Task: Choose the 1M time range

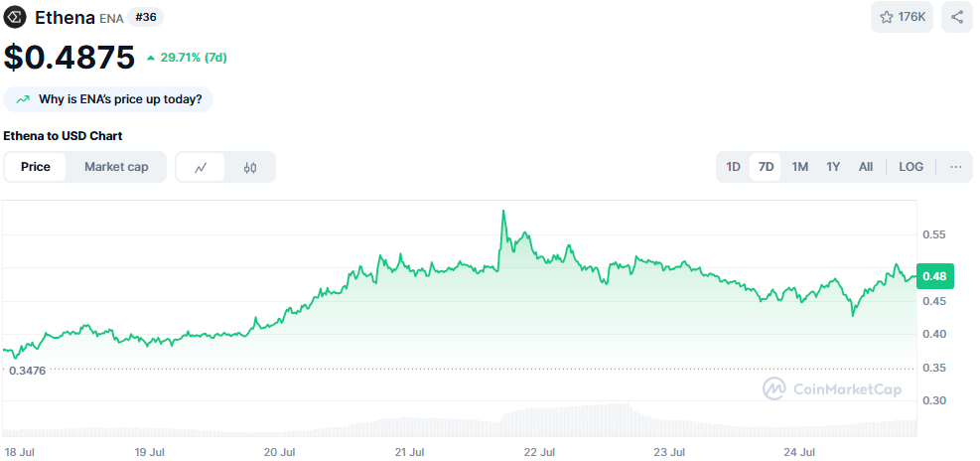Action: click(799, 167)
